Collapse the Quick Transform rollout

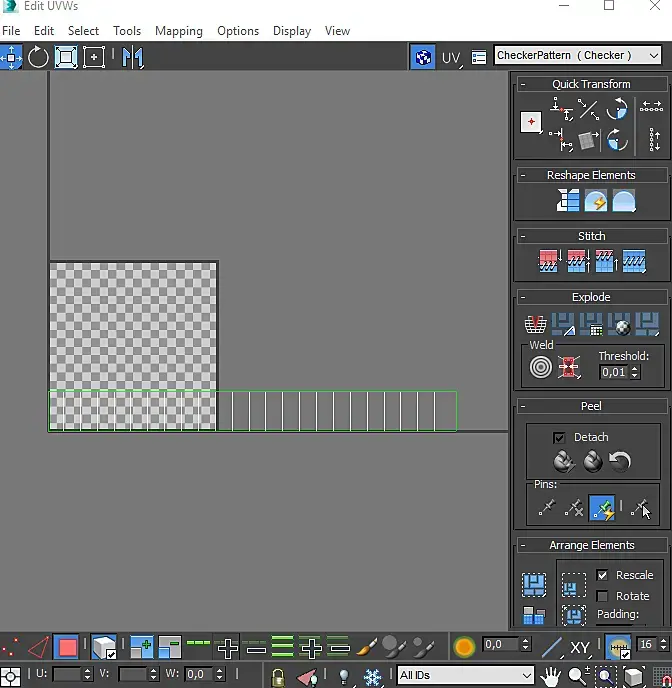point(591,84)
